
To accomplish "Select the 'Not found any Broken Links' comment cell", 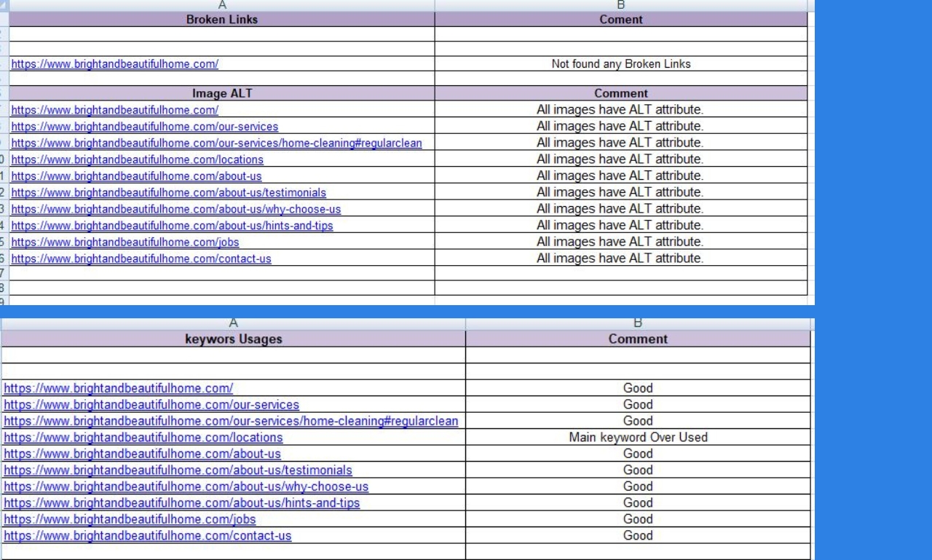I will pos(619,63).
